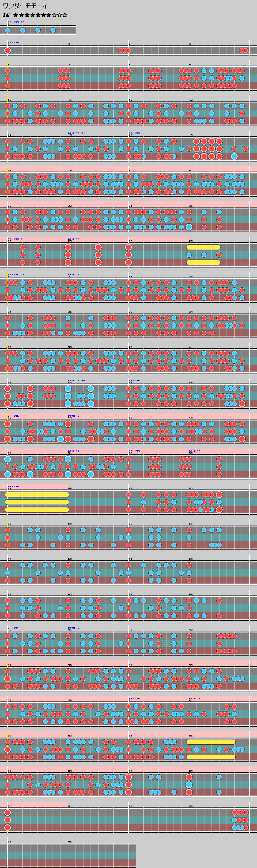Select the BPM175.9 label at measure 26
The image size is (257, 868).
click(x=15, y=239)
